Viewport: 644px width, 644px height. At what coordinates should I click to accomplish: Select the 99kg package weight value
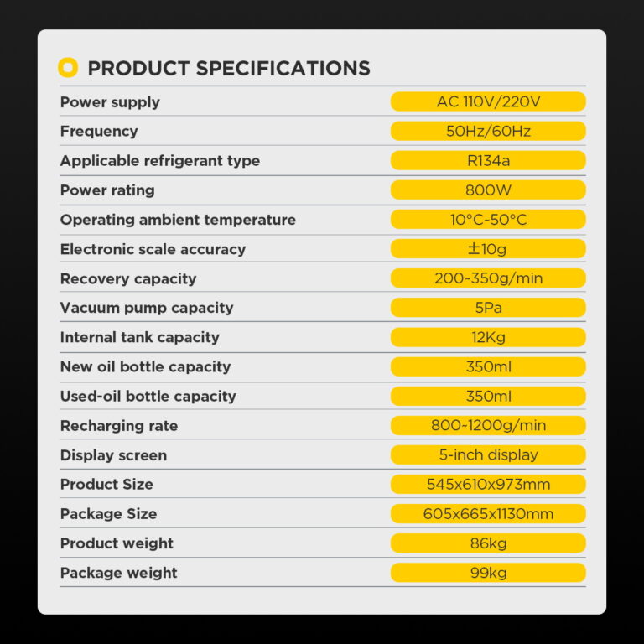[x=488, y=573]
